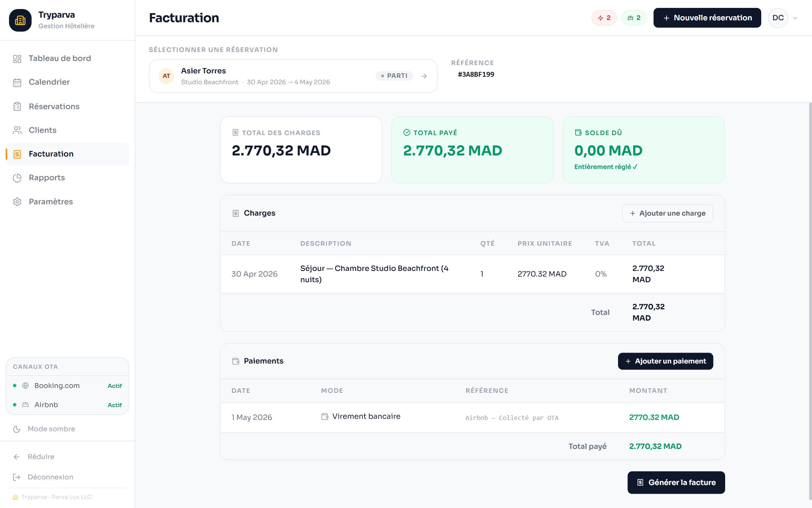
Task: Click the Solde dû wallet icon
Action: (578, 132)
